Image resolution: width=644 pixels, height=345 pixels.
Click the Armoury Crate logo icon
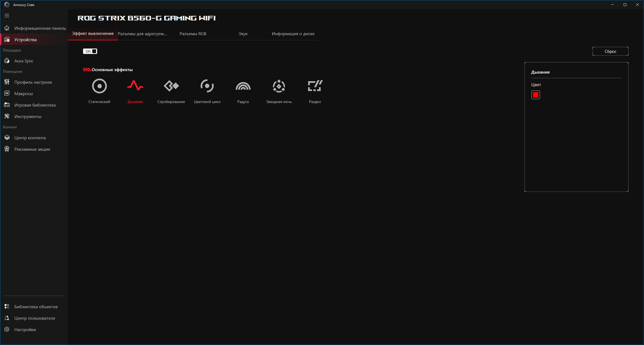pos(7,5)
